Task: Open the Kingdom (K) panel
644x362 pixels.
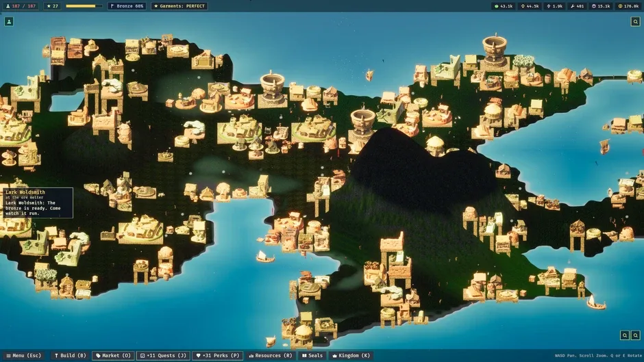Action: tap(351, 355)
